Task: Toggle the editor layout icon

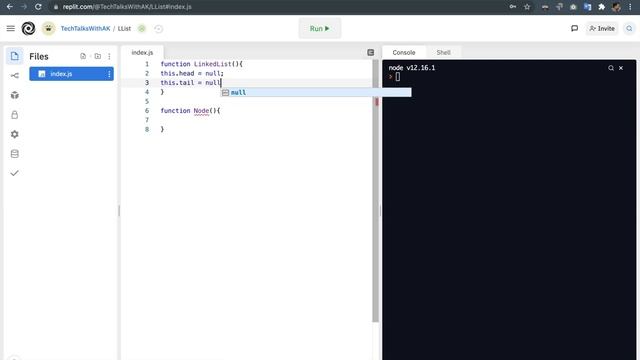Action: pyautogui.click(x=371, y=52)
